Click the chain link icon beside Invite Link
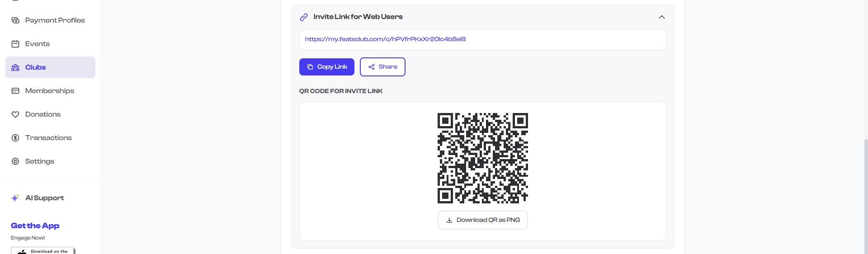868x254 pixels. click(304, 17)
